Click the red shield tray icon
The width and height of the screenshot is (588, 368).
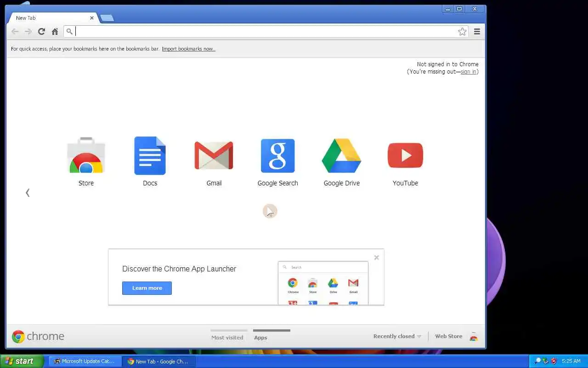554,361
